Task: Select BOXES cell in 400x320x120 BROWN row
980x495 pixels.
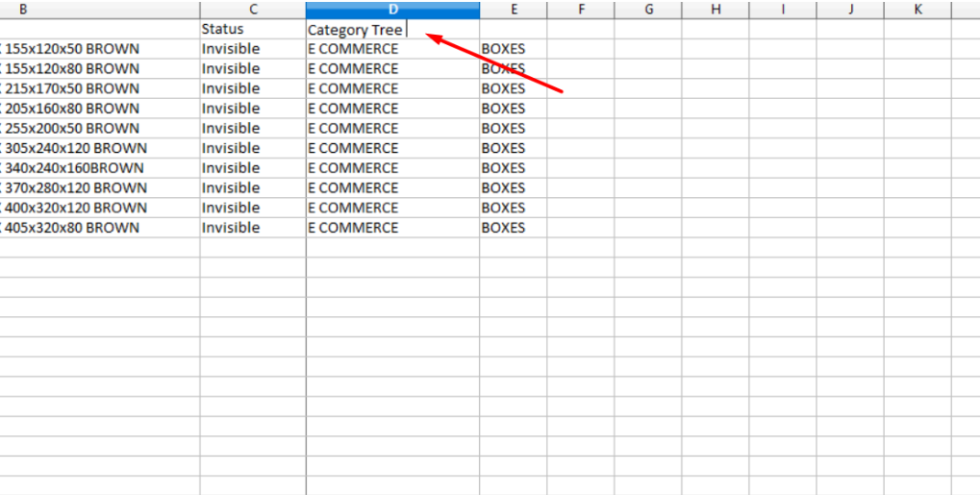Action: point(503,208)
